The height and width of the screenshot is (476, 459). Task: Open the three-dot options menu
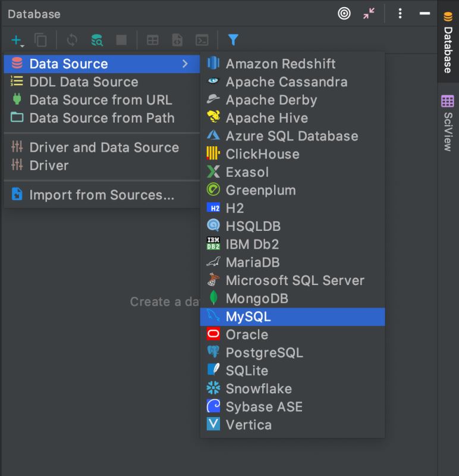(x=400, y=13)
